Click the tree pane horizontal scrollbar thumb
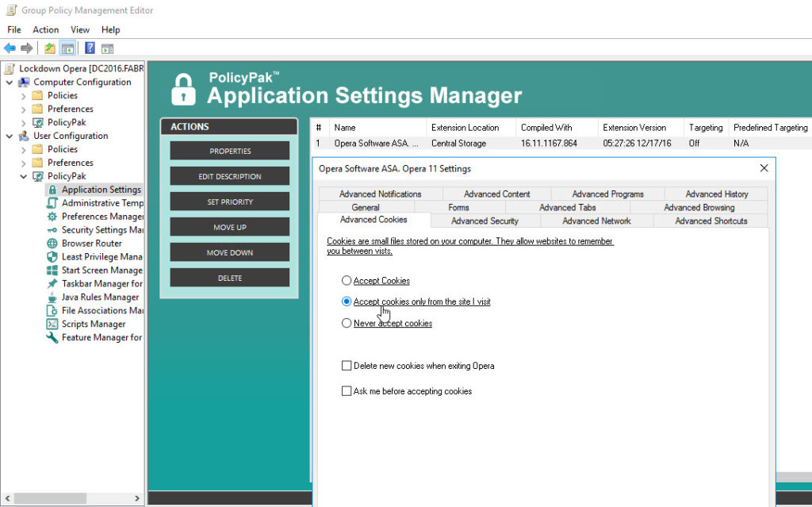 coord(50,498)
